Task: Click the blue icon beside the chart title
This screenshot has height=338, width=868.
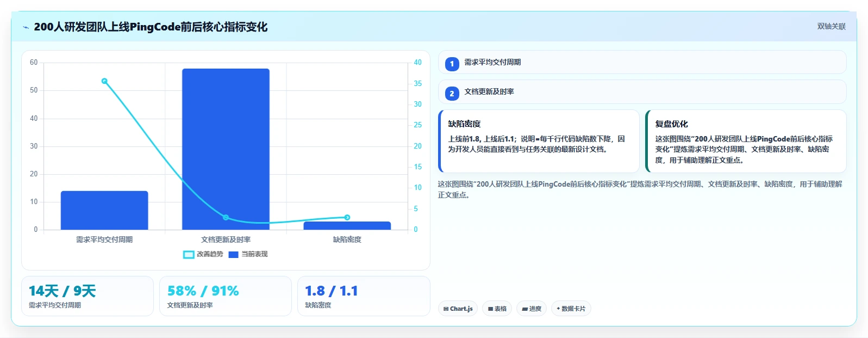Action: point(26,27)
